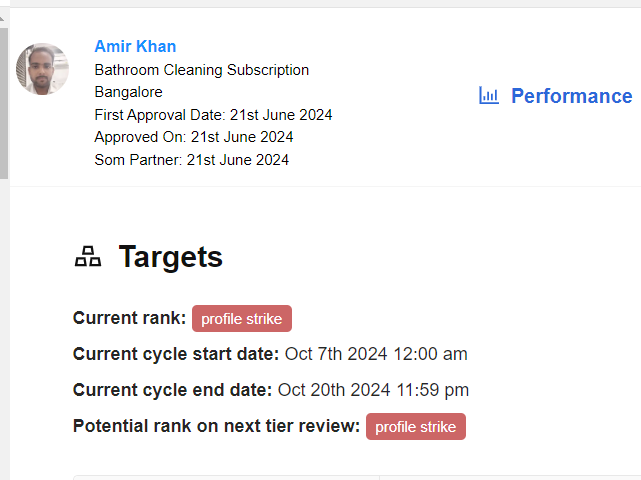Click the Current cycle end date label
This screenshot has width=641, height=480.
[172, 390]
